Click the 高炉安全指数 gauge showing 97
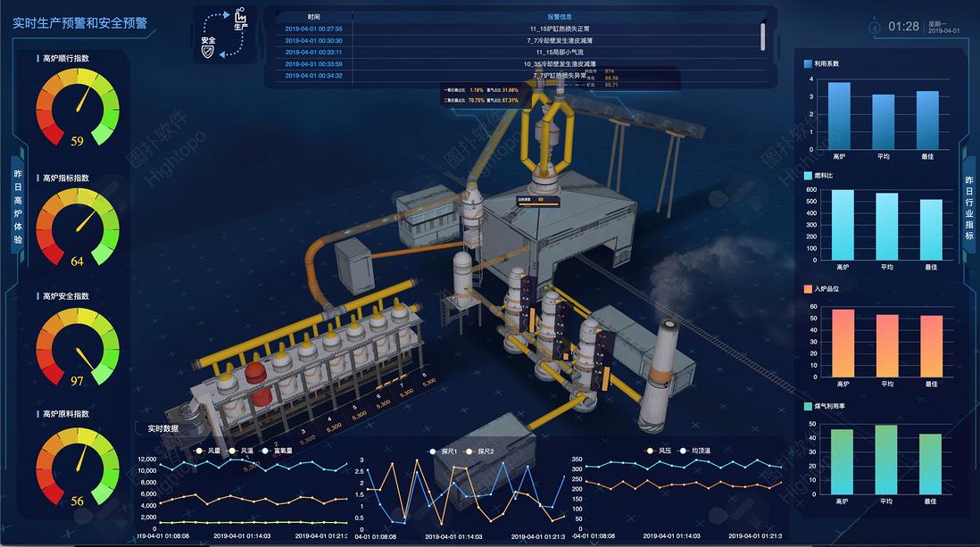The width and height of the screenshot is (980, 547). (78, 346)
